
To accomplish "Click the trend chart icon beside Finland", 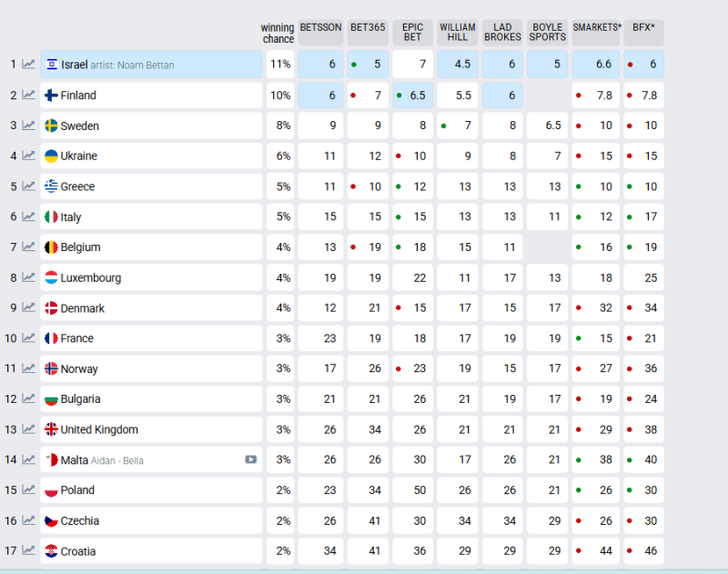I will tap(29, 96).
